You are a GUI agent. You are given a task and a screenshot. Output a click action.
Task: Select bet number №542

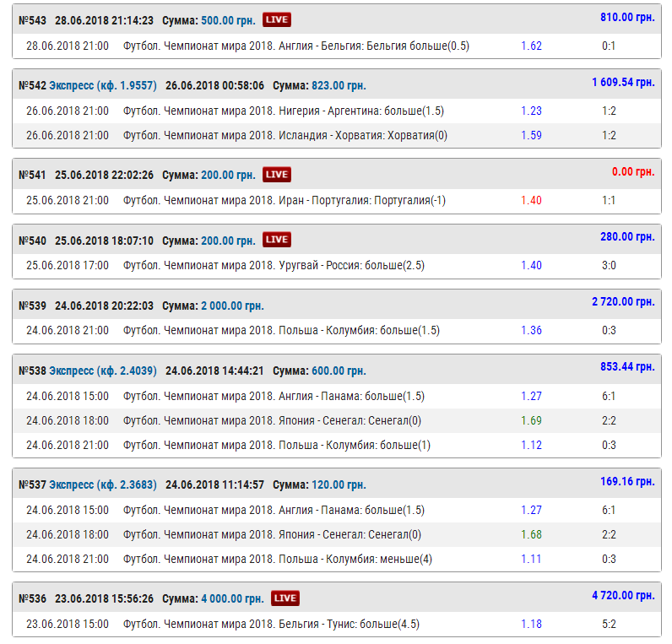click(32, 85)
